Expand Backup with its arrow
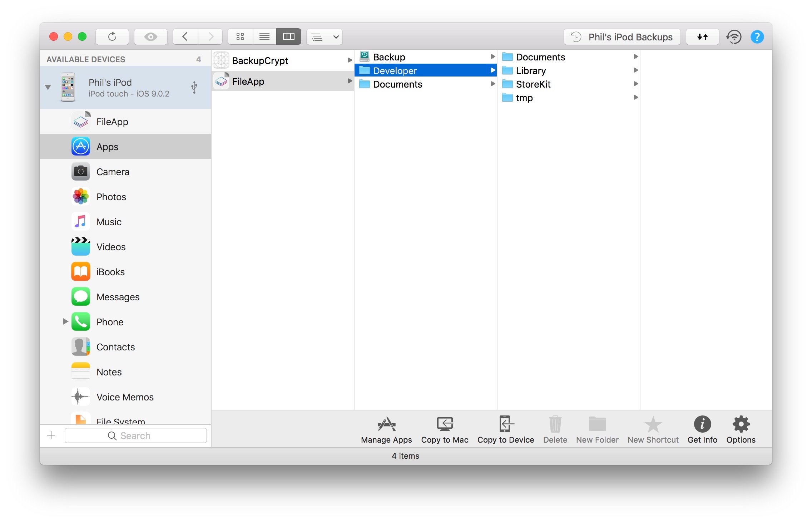The image size is (812, 522). (x=493, y=56)
